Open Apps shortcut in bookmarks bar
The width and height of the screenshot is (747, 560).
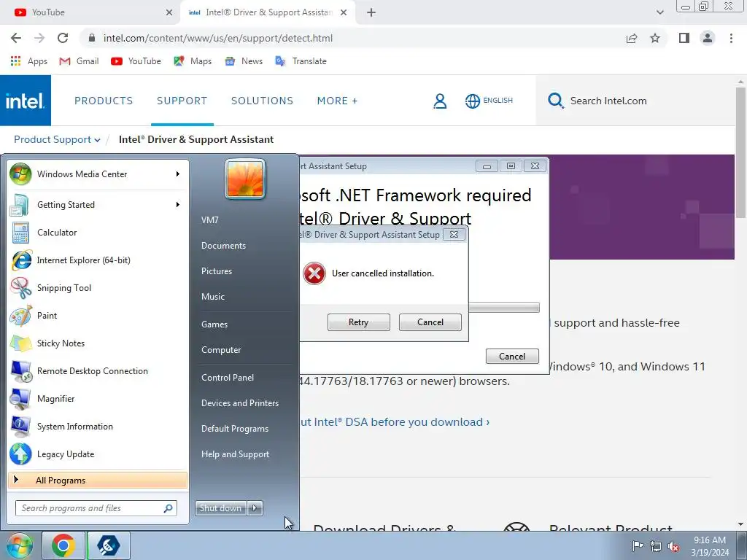click(28, 61)
